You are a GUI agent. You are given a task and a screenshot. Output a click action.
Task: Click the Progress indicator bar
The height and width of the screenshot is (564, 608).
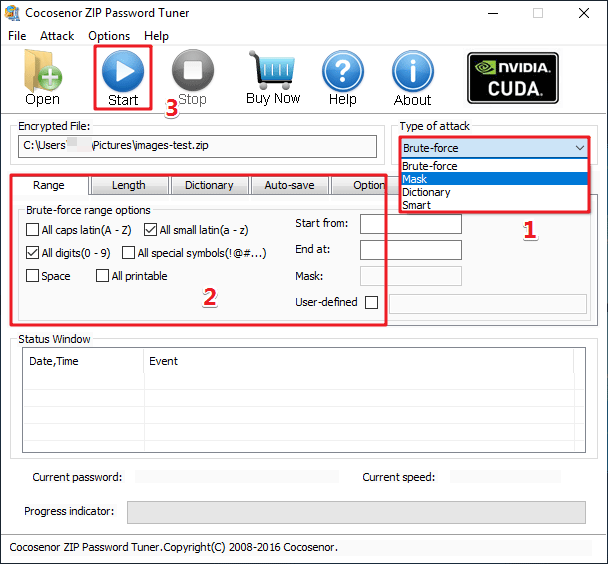pos(356,512)
